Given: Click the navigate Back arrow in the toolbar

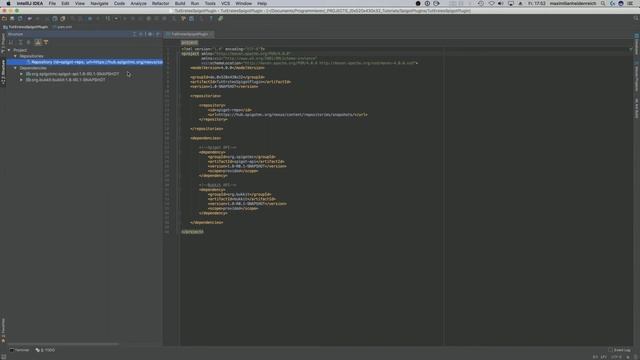Looking at the screenshot, I should [x=90, y=18].
